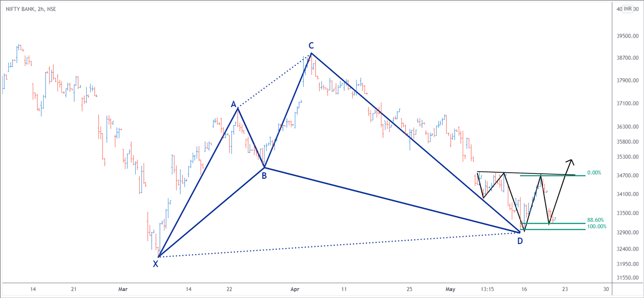Select the D point label of the pattern
This screenshot has height=298, width=644.
tap(520, 241)
